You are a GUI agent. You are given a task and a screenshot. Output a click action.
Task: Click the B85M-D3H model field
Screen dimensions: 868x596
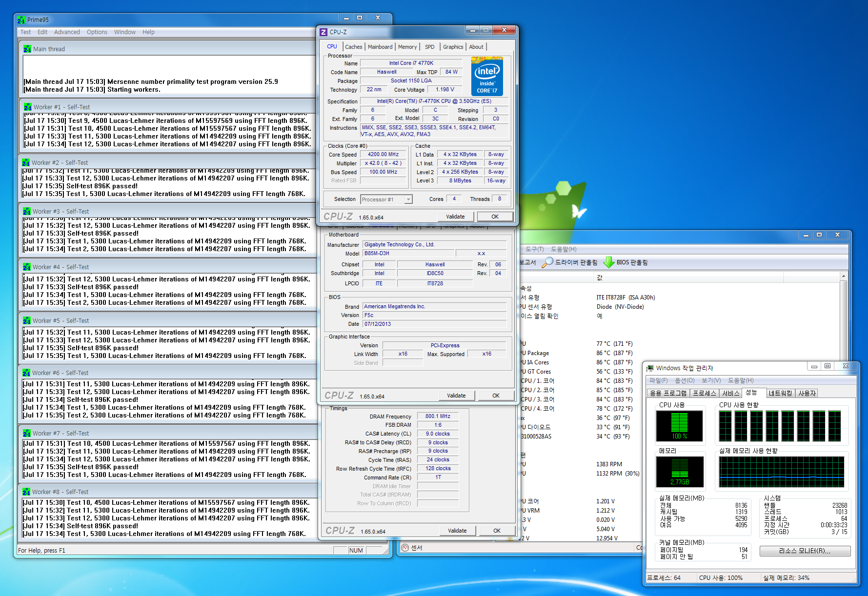point(407,253)
